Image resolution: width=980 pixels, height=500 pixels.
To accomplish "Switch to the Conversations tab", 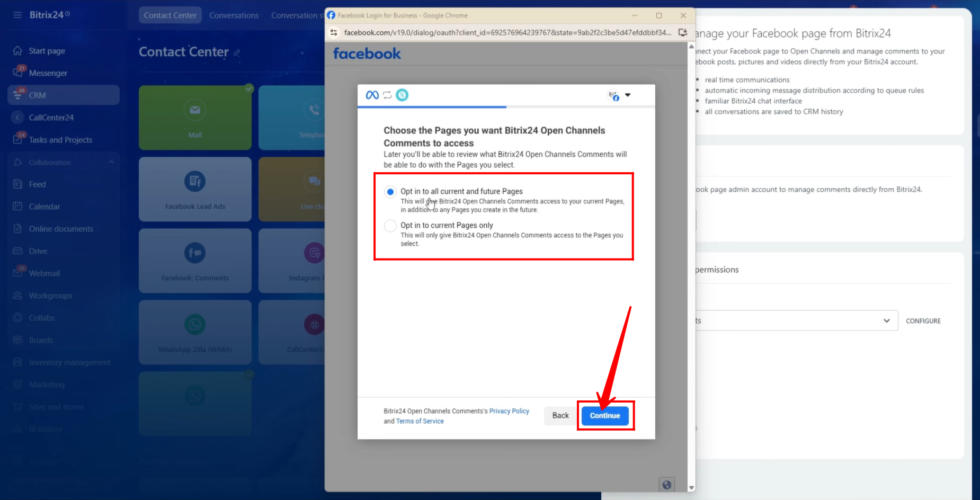I will pos(234,15).
